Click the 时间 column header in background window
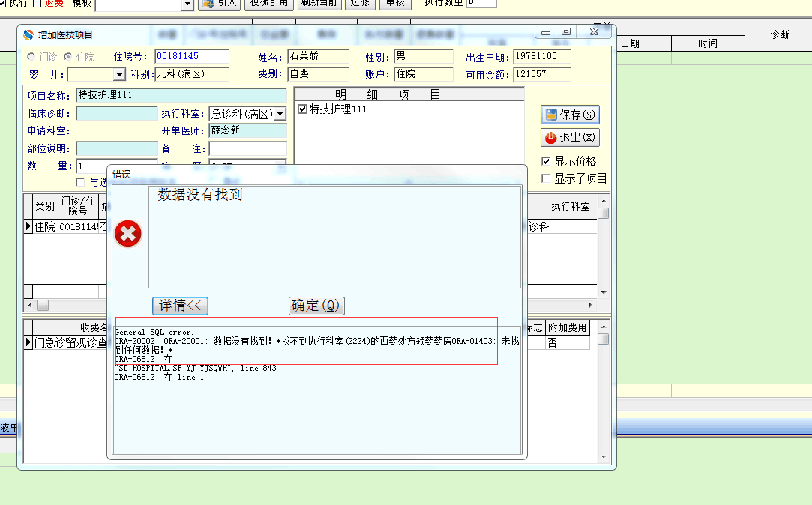The height and width of the screenshot is (505, 812). pyautogui.click(x=708, y=43)
